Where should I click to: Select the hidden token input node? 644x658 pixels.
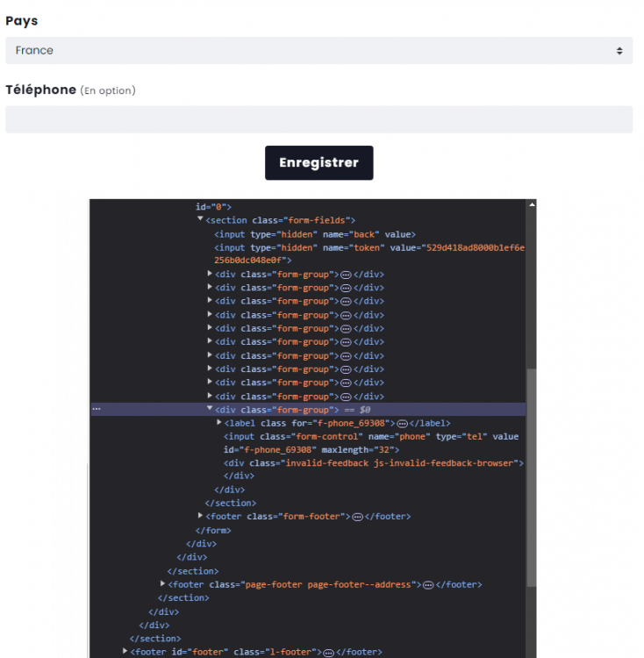point(369,247)
